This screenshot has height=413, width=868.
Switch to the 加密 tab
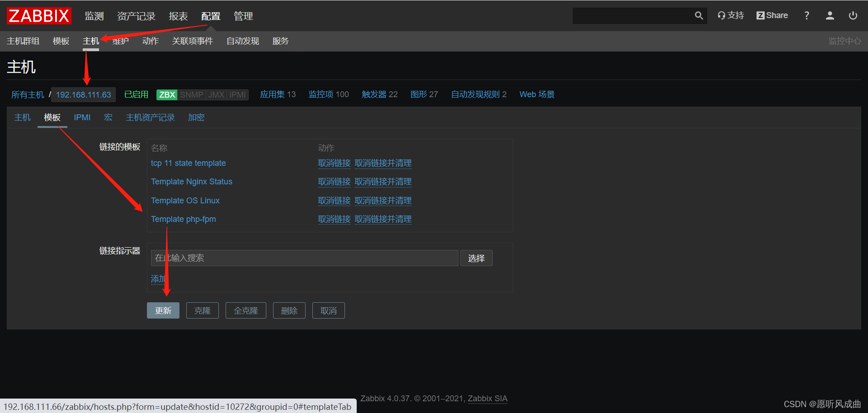point(196,117)
